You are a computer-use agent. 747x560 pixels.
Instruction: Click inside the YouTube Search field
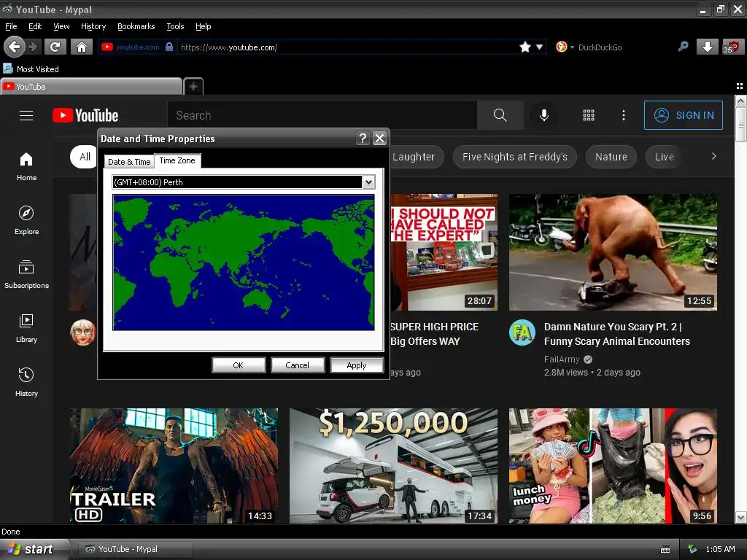click(x=322, y=115)
